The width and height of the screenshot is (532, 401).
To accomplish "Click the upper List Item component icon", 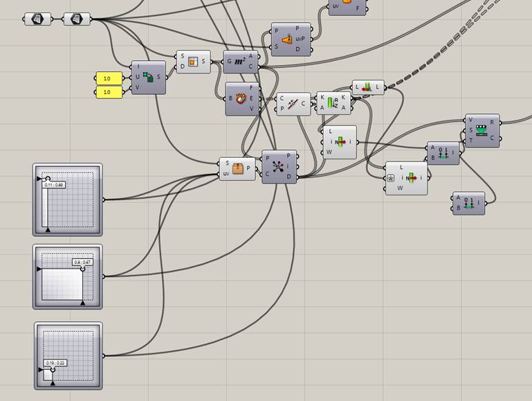I will pos(340,142).
